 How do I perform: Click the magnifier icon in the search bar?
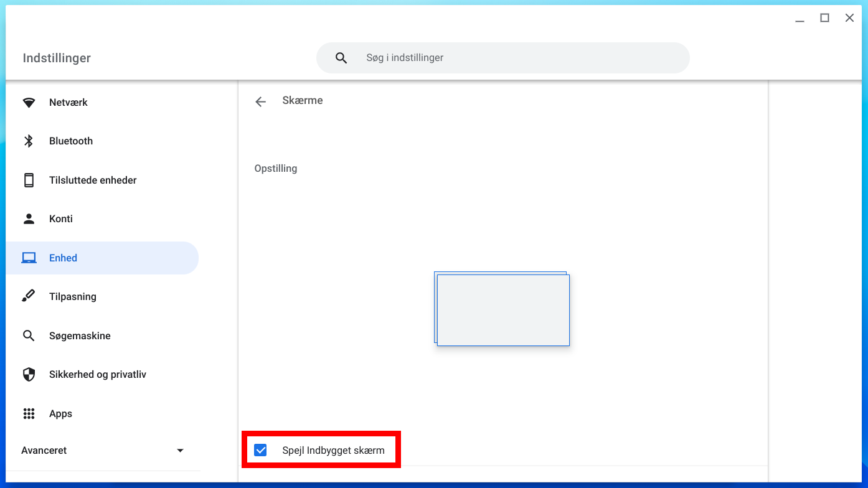[x=341, y=58]
